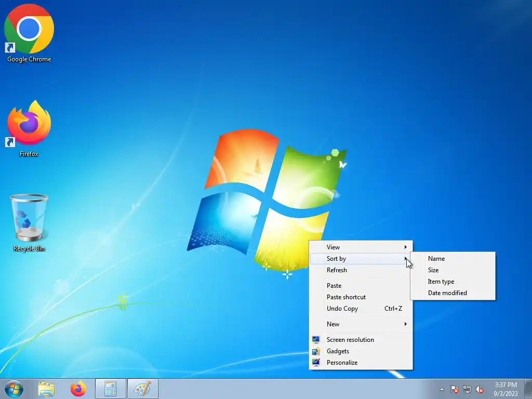
Task: Select the Firefox desktop shortcut icon
Action: [29, 128]
